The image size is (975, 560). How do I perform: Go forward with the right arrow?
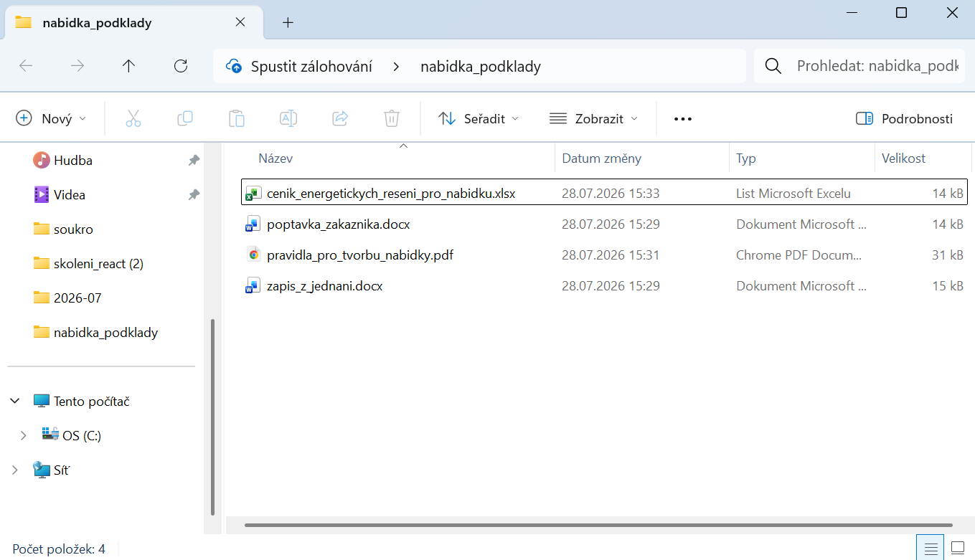click(77, 66)
